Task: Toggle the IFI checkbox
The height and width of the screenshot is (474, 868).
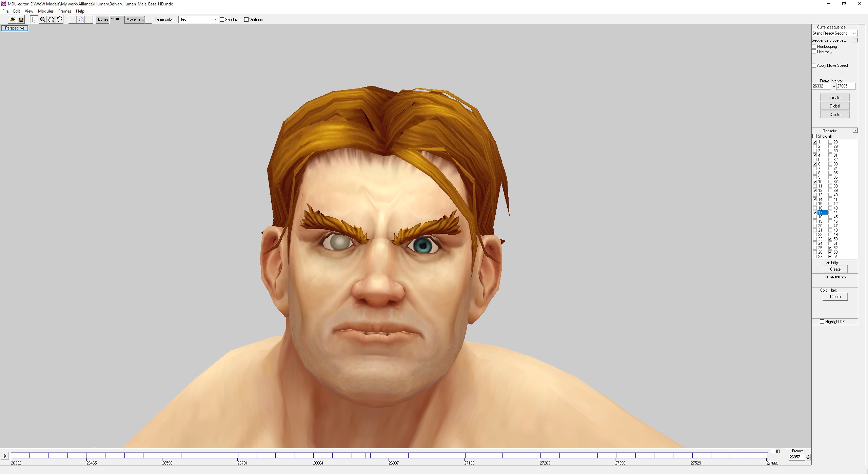Action: pos(773,451)
